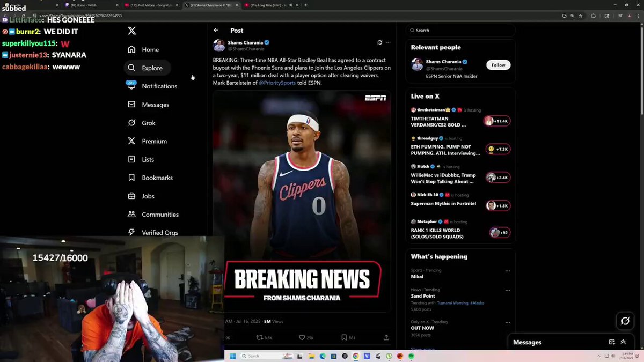Join the ETH PUMPING live by threadguy
This screenshot has height=362, width=644.
[x=460, y=146]
